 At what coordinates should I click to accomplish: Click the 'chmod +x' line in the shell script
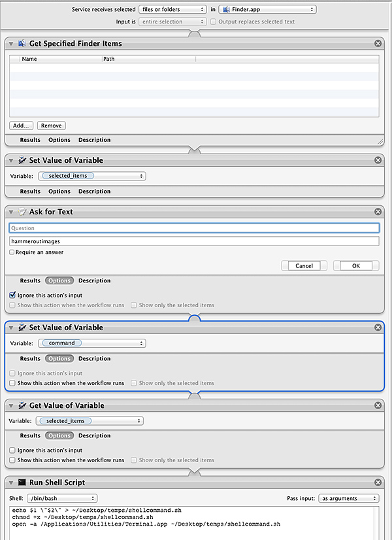pos(82,517)
